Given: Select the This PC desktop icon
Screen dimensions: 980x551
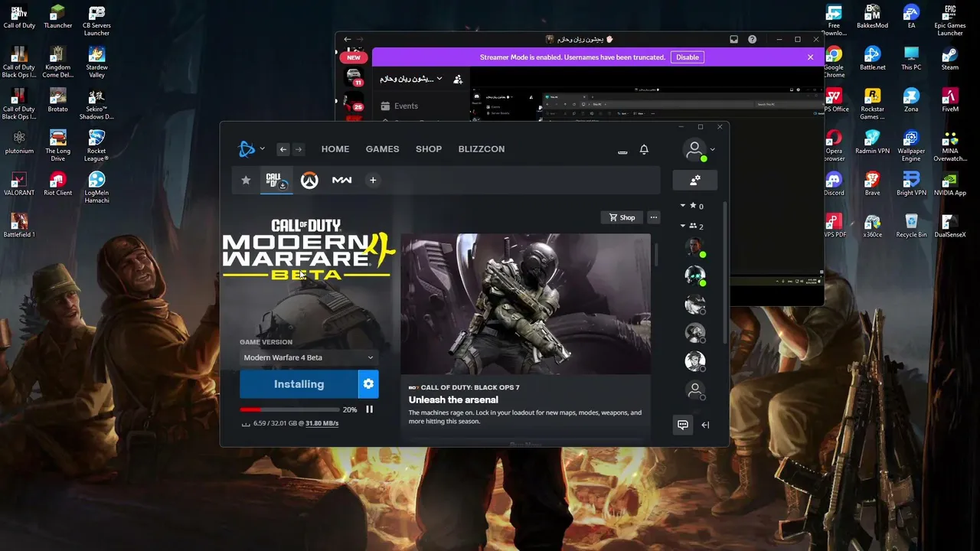Looking at the screenshot, I should [911, 60].
